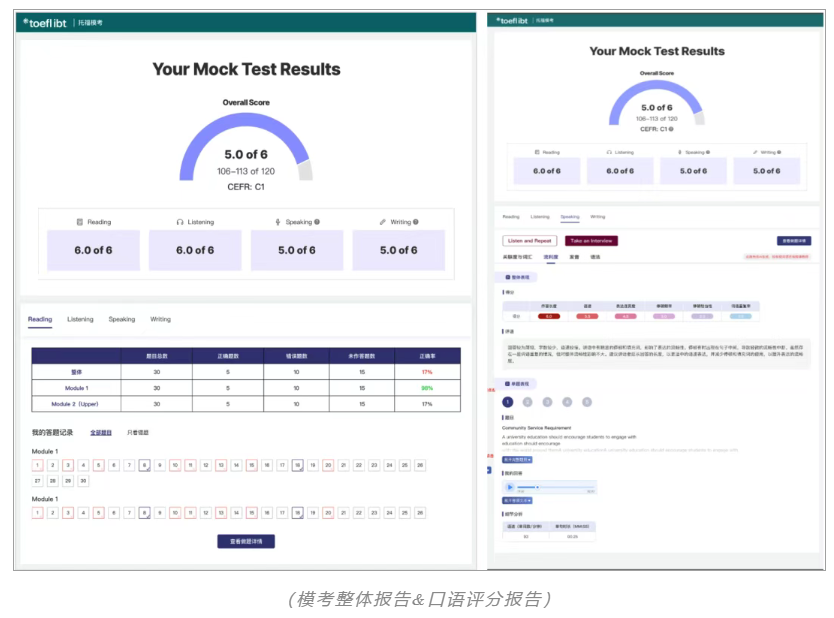Click the Listening headphones icon in left panel
This screenshot has width=834, height=618.
[180, 222]
